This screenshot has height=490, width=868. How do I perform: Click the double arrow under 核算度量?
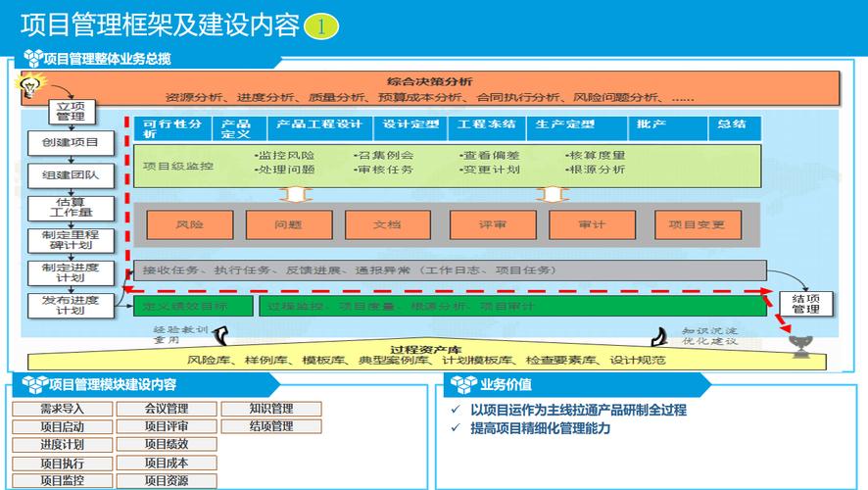pyautogui.click(x=552, y=195)
